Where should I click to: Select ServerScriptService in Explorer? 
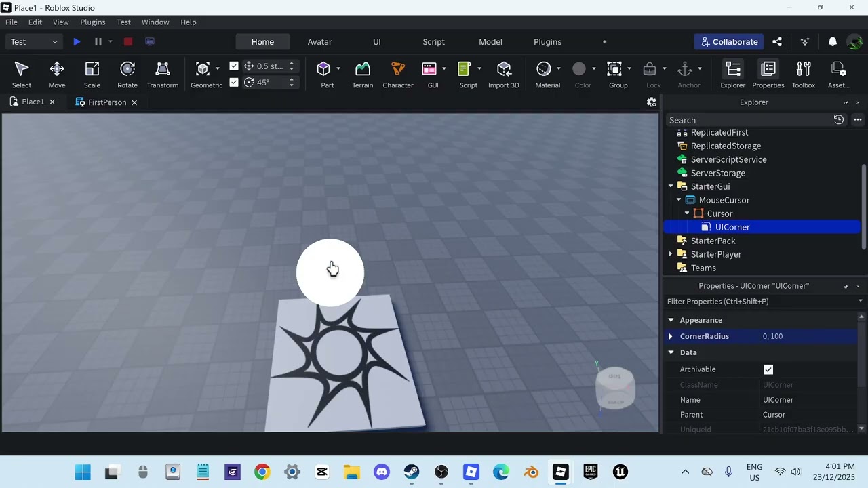(x=728, y=159)
